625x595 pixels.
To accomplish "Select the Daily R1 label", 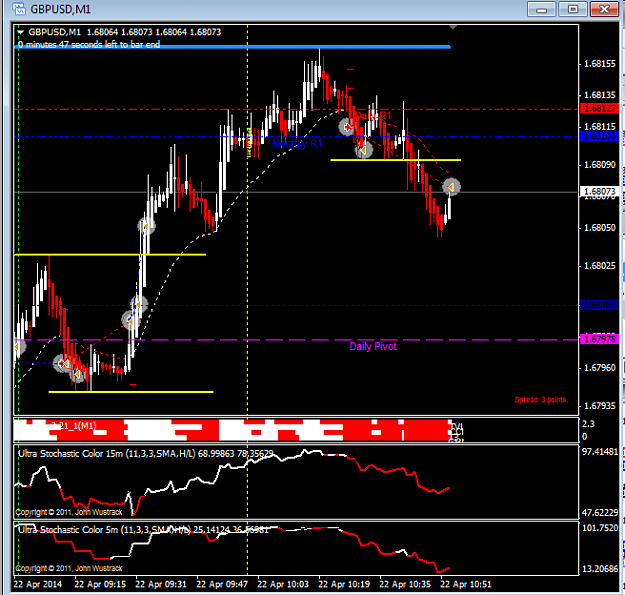I will coord(373,116).
